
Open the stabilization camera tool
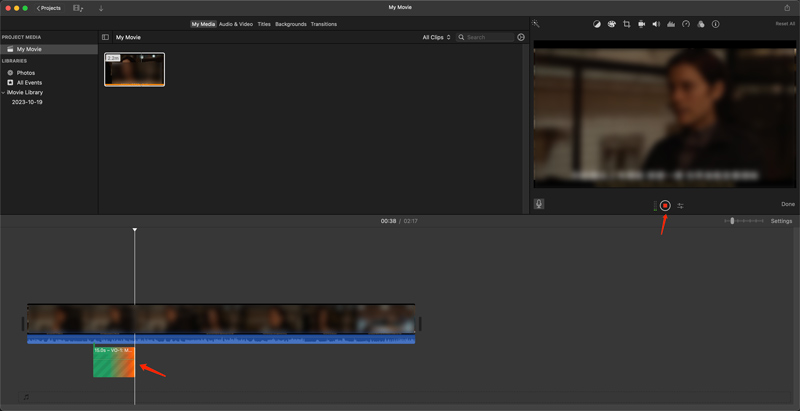(641, 24)
